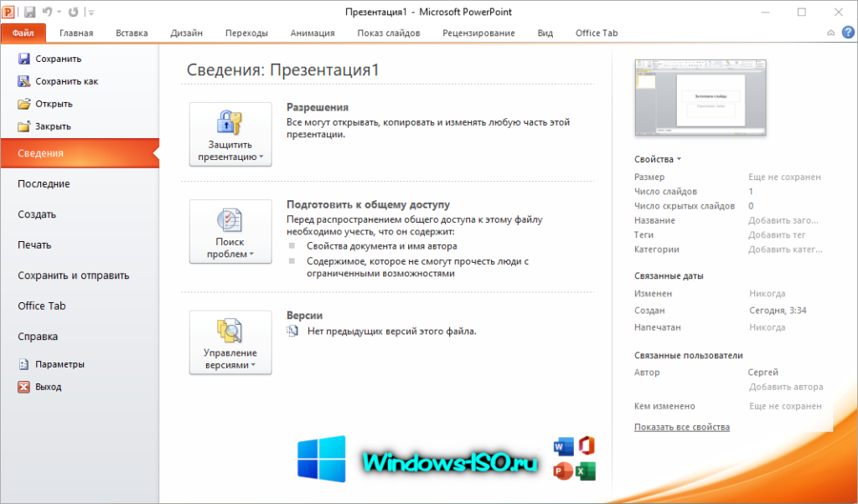Click the Redo arrow in quick access toolbar
858x504 pixels.
[x=74, y=12]
